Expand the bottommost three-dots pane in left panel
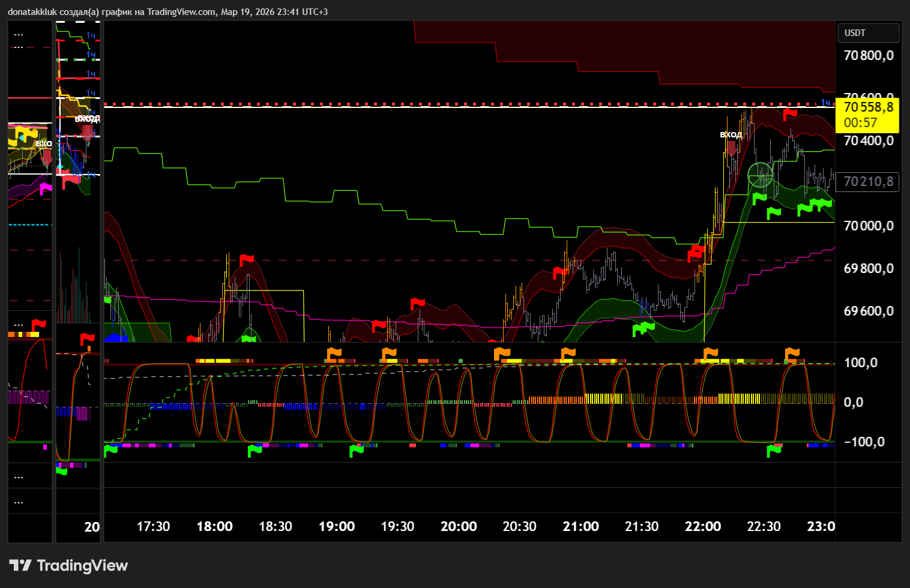This screenshot has height=588, width=910. 19,502
